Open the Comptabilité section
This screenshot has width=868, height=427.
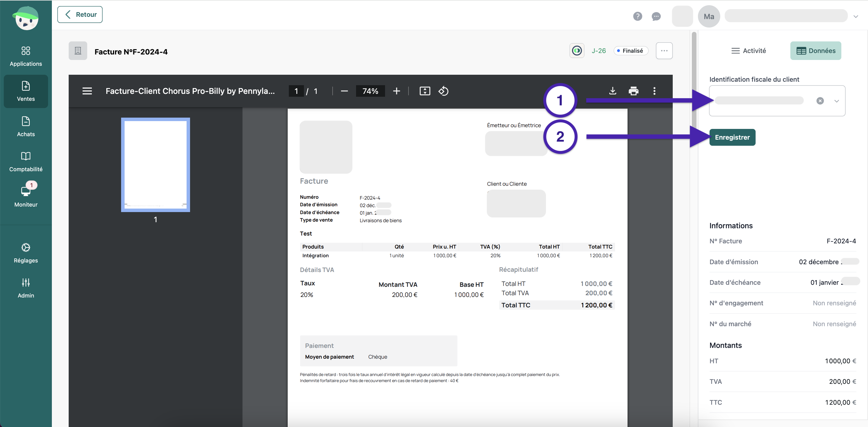pos(25,161)
